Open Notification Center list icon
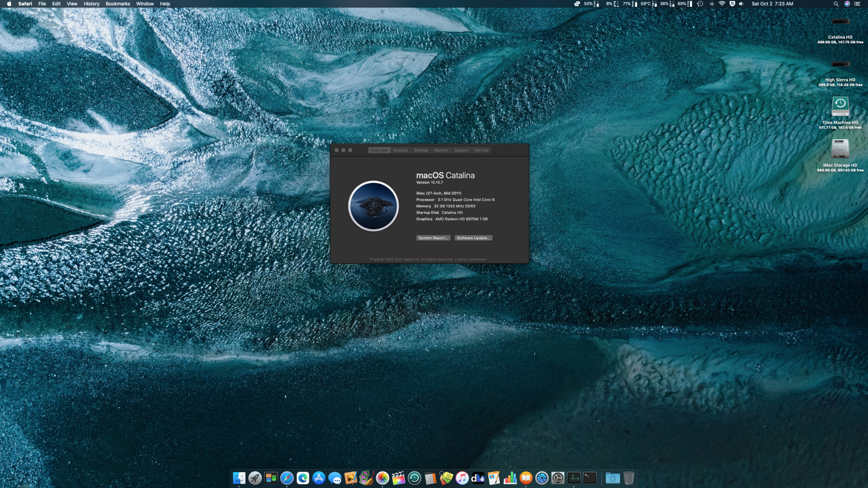Image resolution: width=868 pixels, height=488 pixels. (857, 4)
